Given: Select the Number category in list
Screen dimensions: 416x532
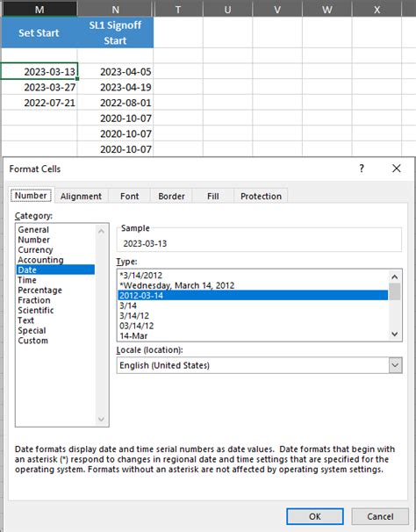Looking at the screenshot, I should point(55,240).
